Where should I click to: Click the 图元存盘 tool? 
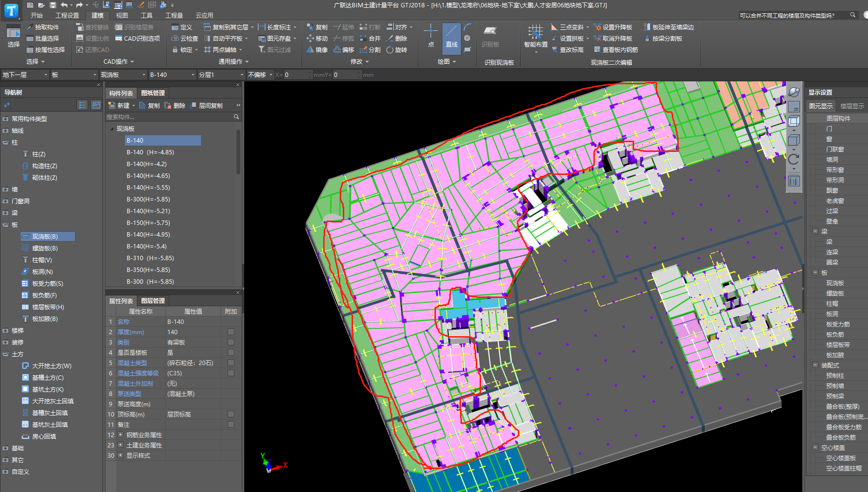pyautogui.click(x=275, y=38)
